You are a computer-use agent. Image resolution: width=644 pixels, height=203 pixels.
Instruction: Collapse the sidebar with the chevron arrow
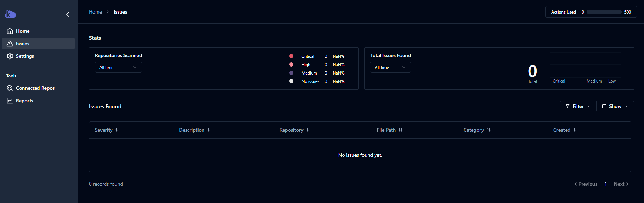68,14
